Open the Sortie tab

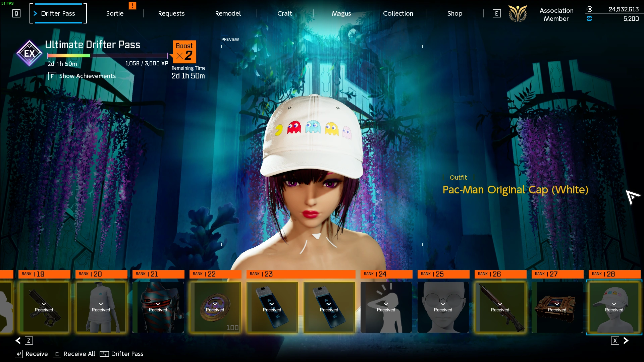(x=115, y=13)
